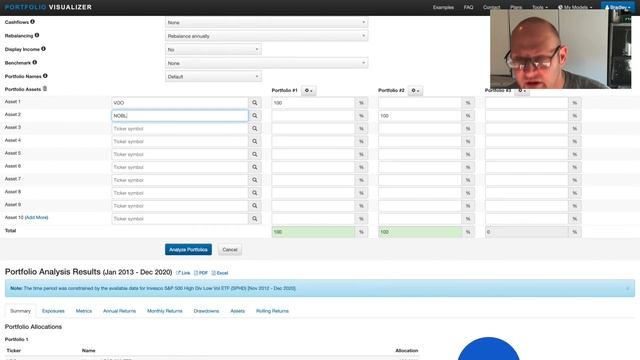Open the Tools menu in the header

540,7
